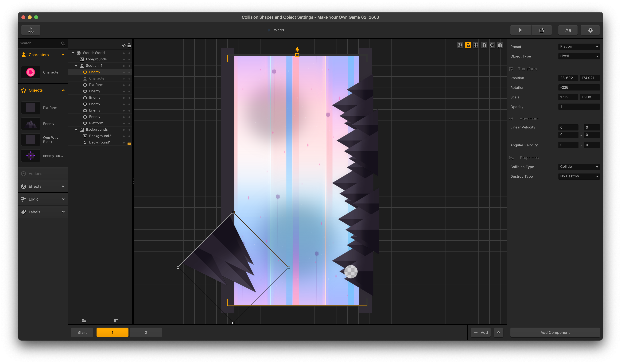Image resolution: width=621 pixels, height=364 pixels.
Task: Click the link chain icon in canvas toolbar
Action: tap(492, 45)
